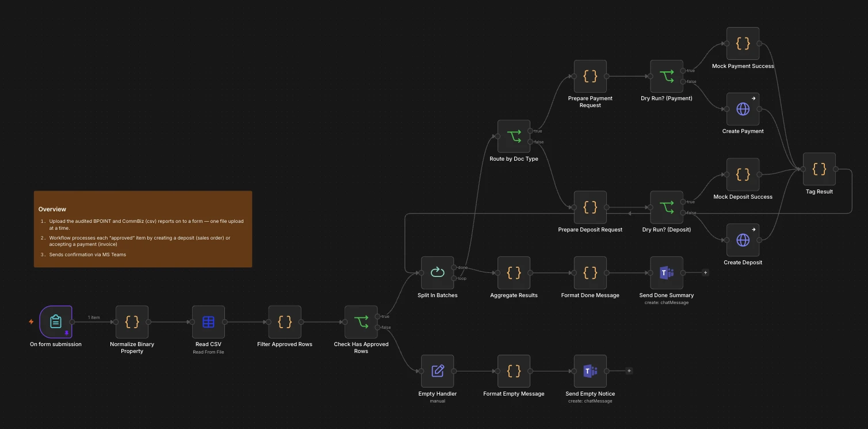Open the Read CSV node
Image resolution: width=868 pixels, height=429 pixels.
click(x=208, y=322)
